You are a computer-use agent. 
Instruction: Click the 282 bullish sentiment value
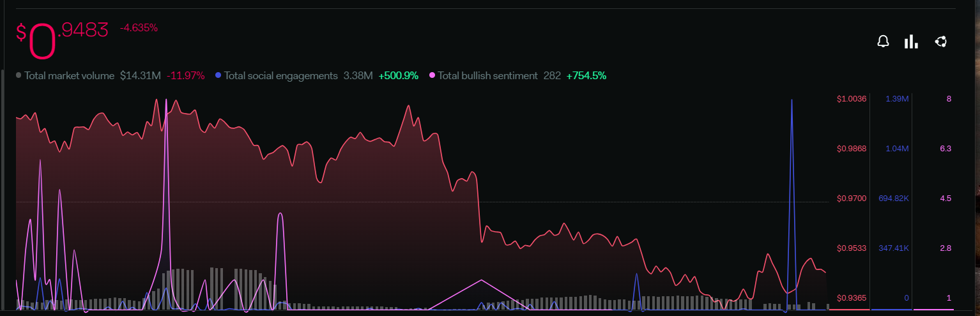pos(552,75)
